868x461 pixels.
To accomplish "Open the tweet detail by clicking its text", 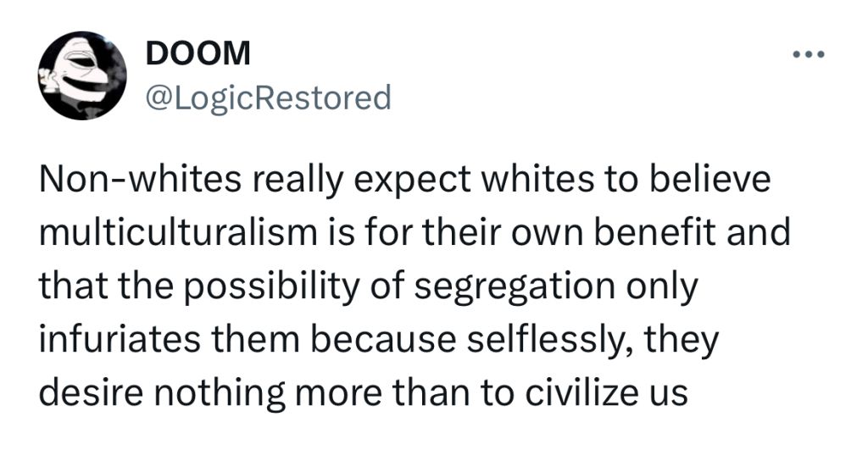I will pos(414,286).
